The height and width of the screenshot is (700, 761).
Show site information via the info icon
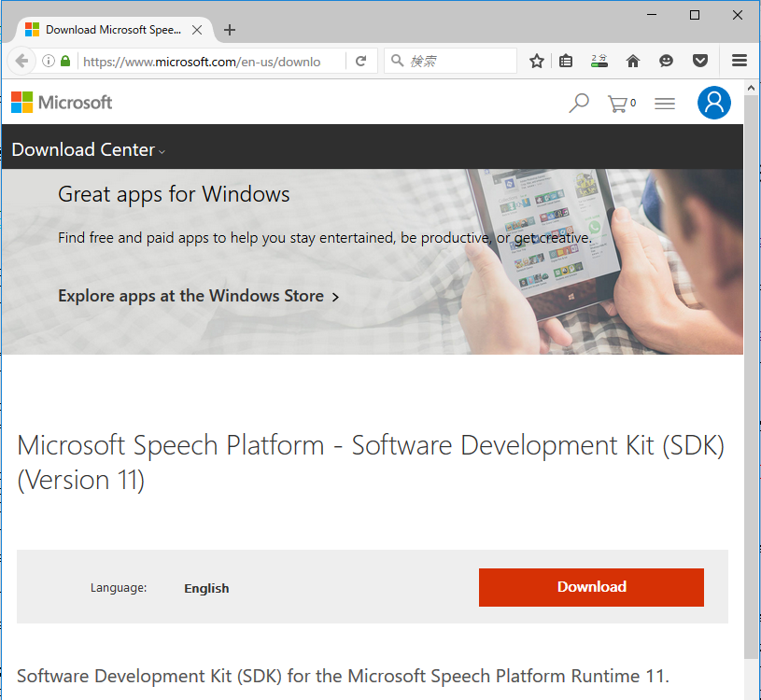(x=49, y=62)
